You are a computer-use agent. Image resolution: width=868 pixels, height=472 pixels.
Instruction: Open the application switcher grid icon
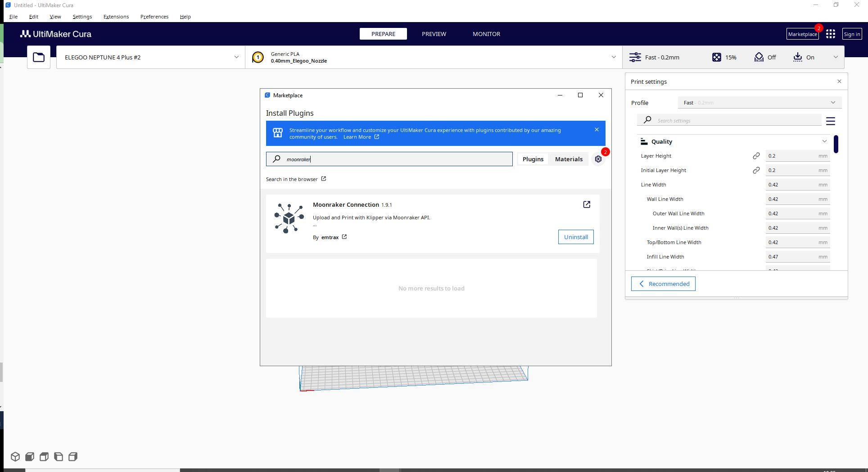831,34
